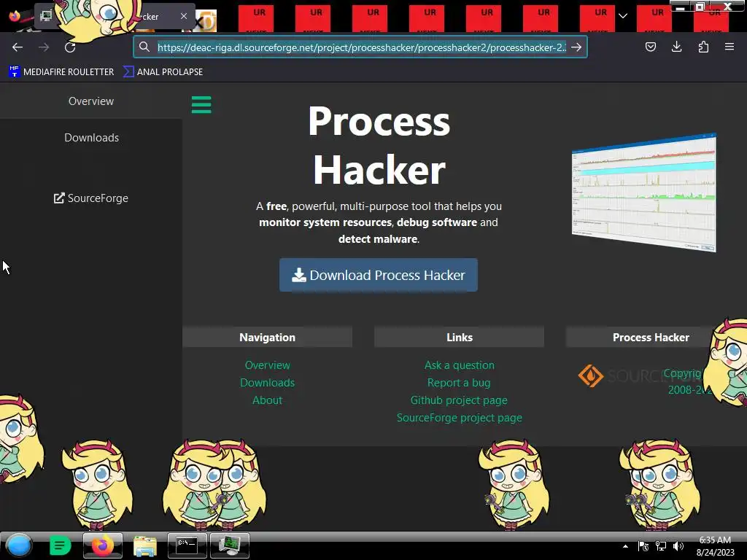Click the Download Process Hacker button
747x560 pixels.
[379, 275]
